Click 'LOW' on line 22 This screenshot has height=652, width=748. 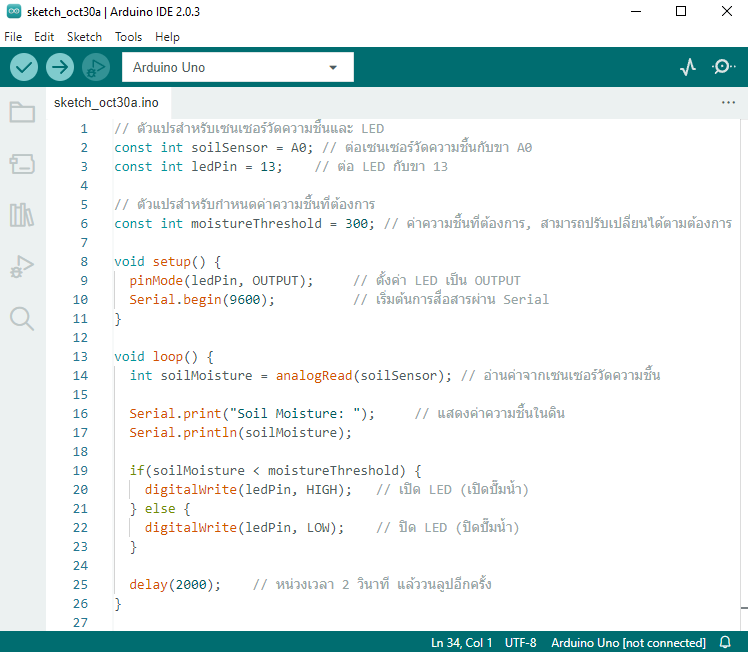318,528
